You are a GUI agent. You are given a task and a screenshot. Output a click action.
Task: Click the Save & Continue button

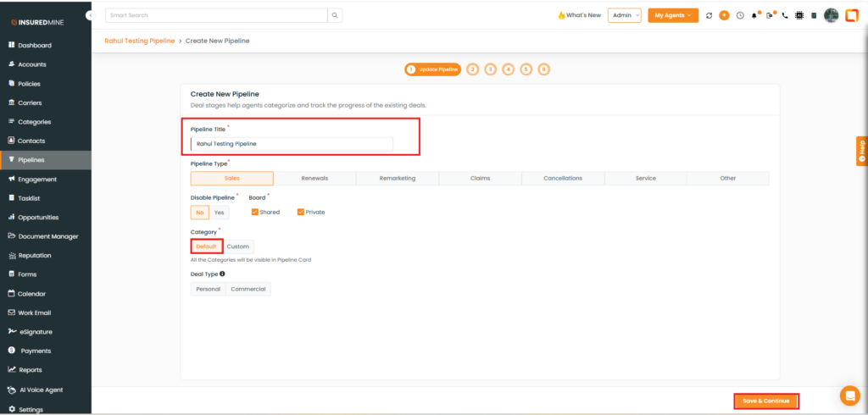[765, 401]
